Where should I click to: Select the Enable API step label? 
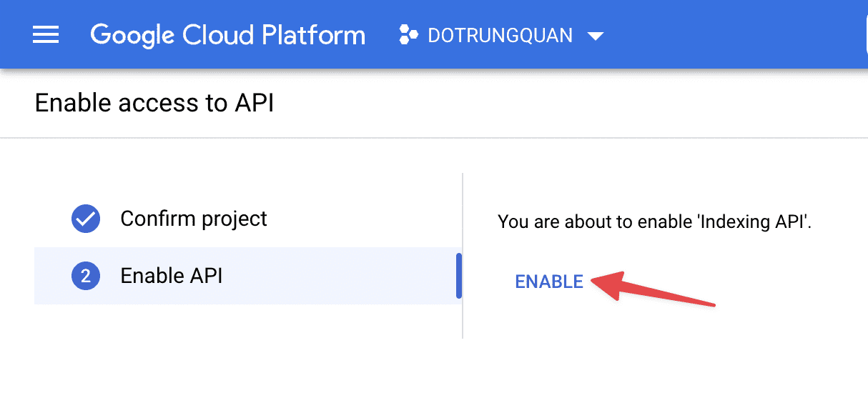[172, 276]
